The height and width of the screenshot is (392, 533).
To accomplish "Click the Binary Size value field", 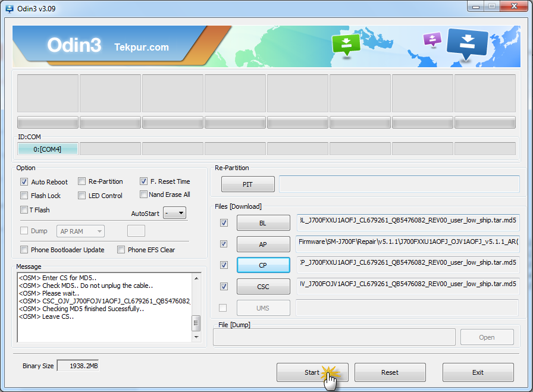I will (x=78, y=366).
